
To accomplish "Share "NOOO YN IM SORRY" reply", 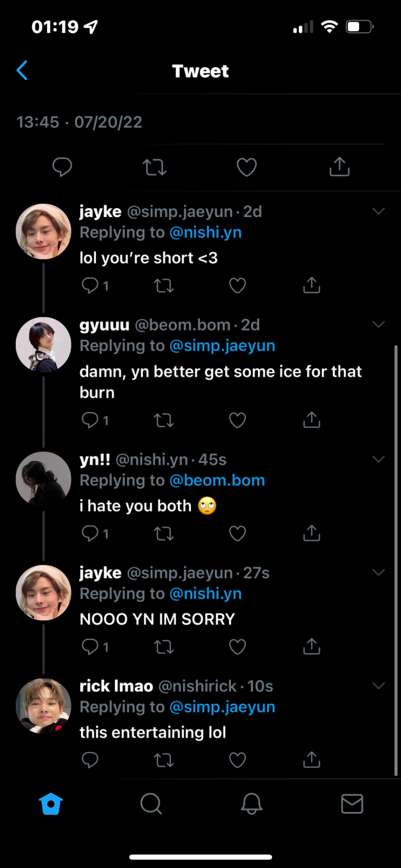I will (311, 647).
